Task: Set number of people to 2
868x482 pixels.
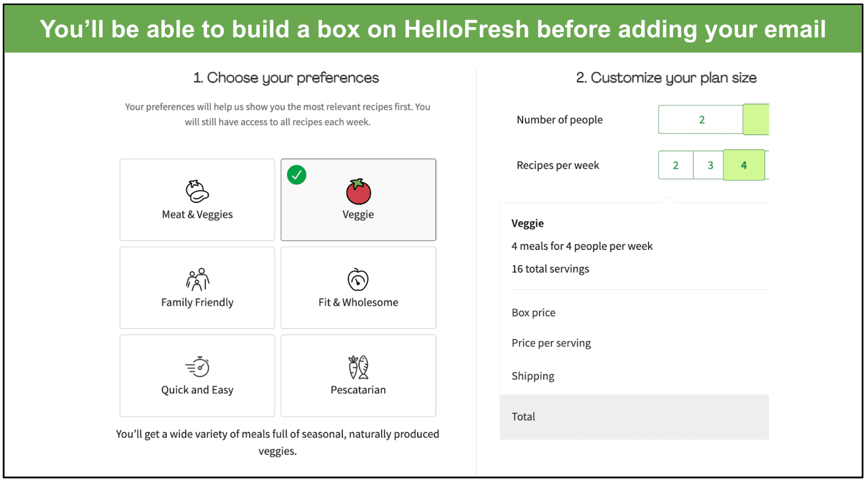Action: click(701, 119)
